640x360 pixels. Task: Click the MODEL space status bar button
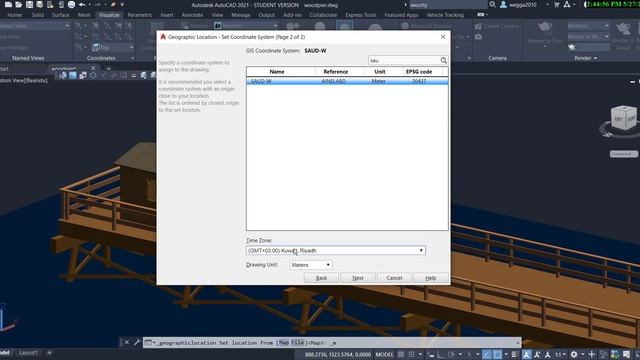point(384,355)
